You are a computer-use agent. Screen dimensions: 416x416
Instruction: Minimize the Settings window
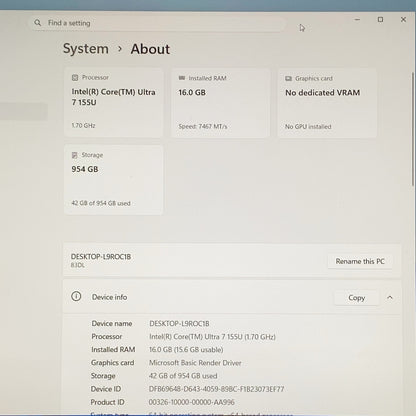pyautogui.click(x=357, y=20)
